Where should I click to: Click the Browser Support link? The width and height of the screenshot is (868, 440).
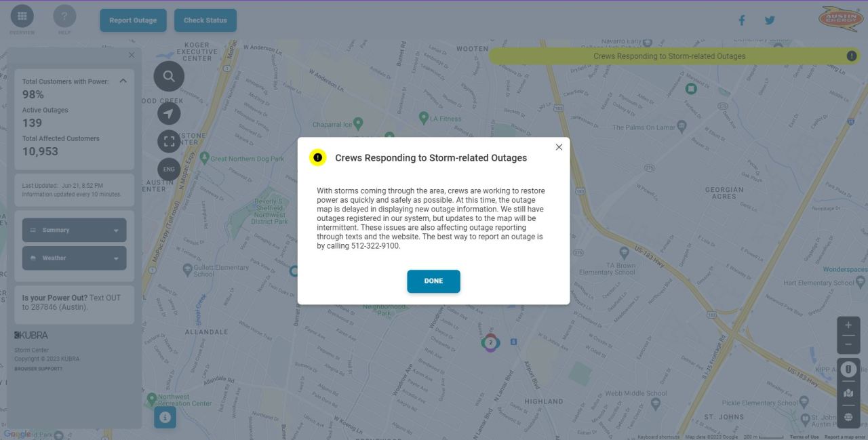tap(38, 369)
